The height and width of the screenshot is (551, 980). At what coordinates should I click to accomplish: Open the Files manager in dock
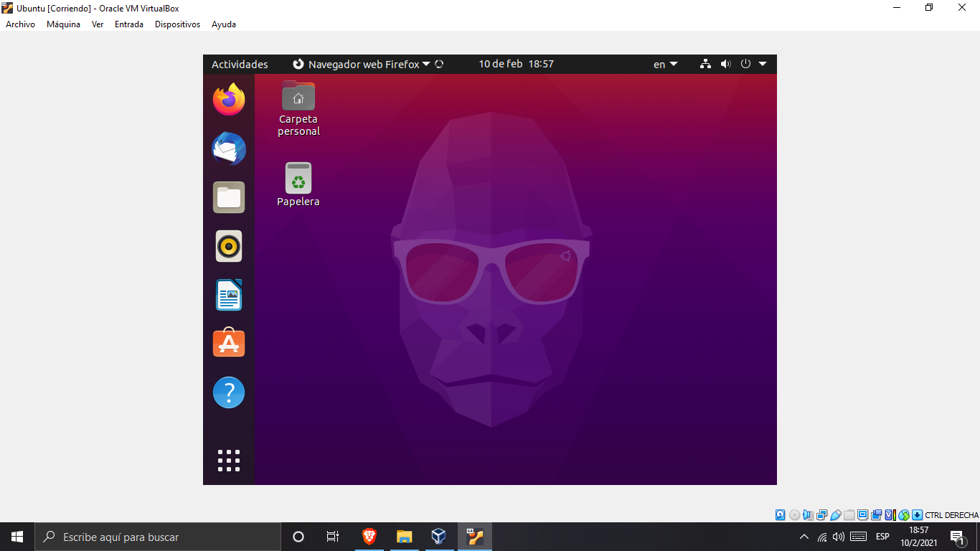point(229,197)
